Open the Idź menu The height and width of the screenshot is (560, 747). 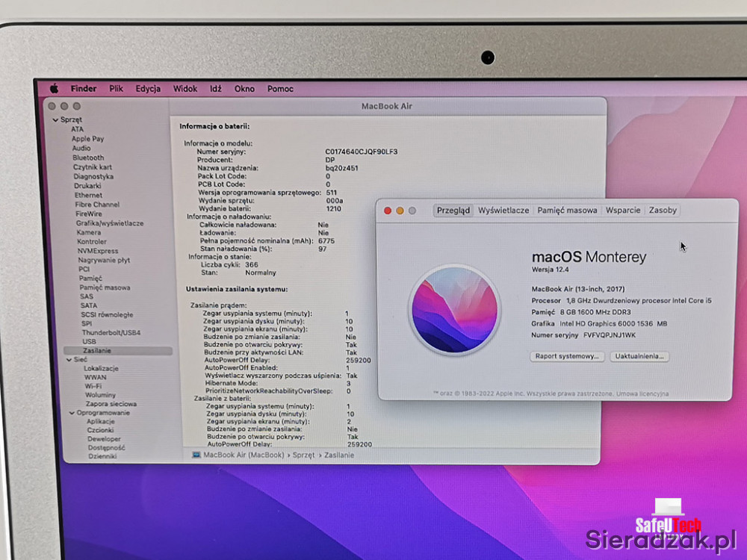[x=216, y=89]
